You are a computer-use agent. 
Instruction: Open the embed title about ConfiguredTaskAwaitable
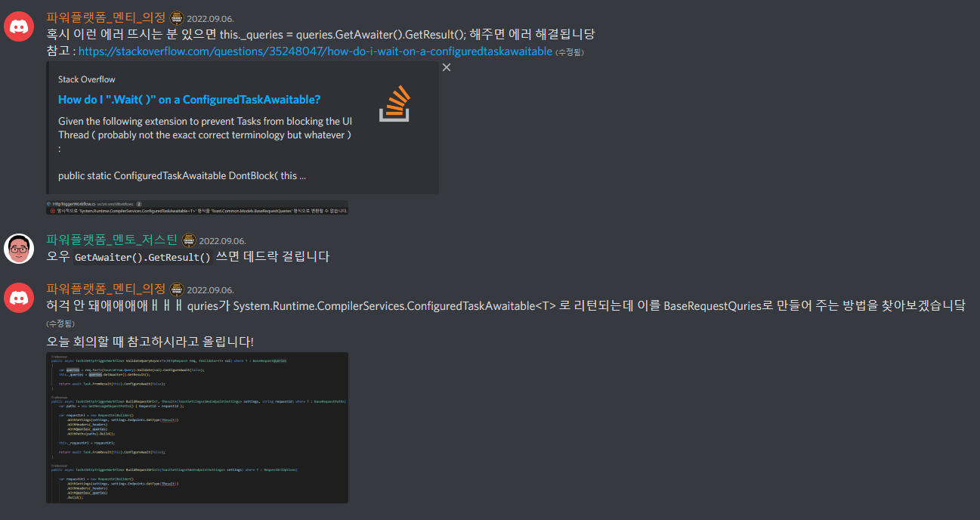[x=190, y=100]
